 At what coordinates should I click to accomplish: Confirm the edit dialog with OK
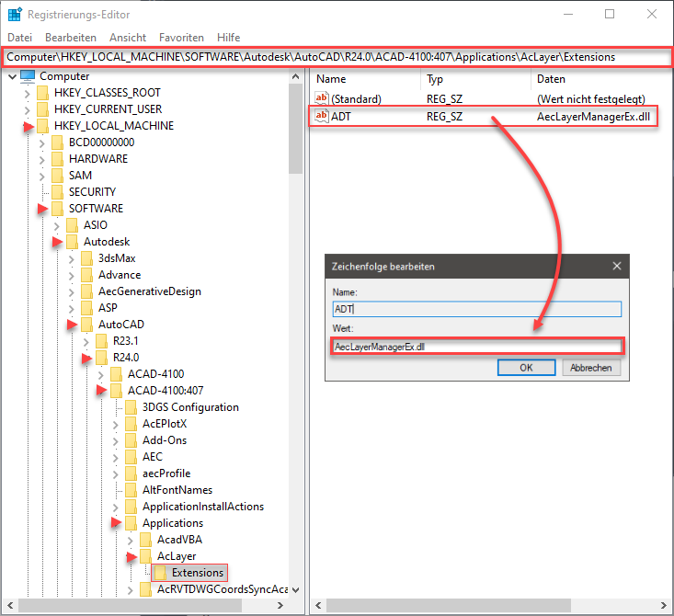point(526,368)
